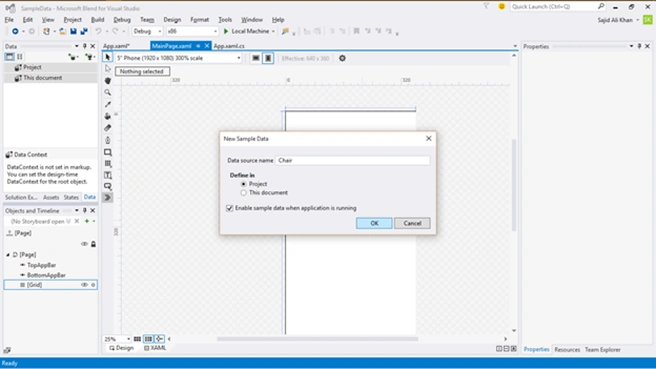Select the Eyedropper tool
The height and width of the screenshot is (369, 656).
click(108, 104)
